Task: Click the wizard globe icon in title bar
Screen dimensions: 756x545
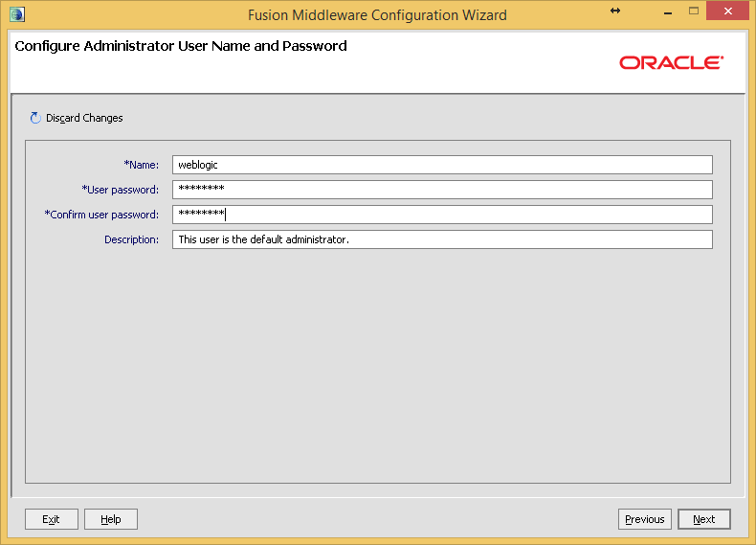Action: click(x=17, y=14)
